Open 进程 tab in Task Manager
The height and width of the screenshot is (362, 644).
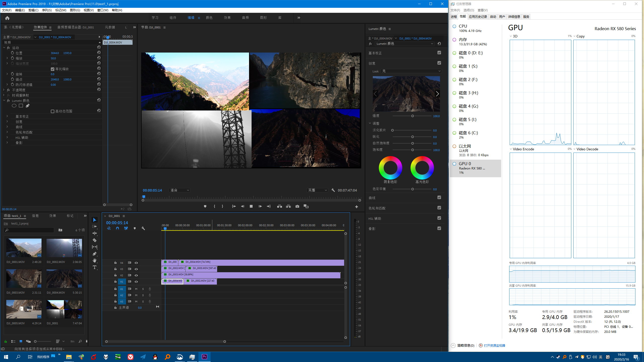(x=454, y=17)
